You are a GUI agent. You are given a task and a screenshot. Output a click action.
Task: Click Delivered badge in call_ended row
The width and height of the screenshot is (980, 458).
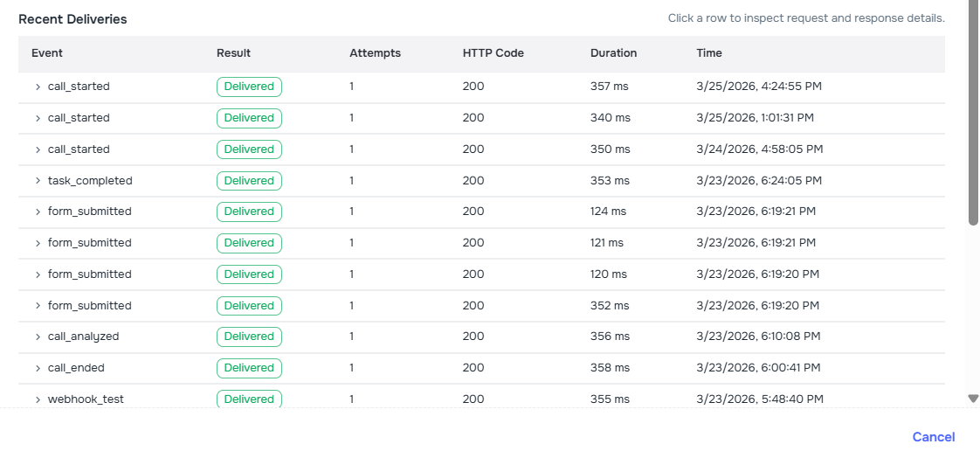[249, 368]
